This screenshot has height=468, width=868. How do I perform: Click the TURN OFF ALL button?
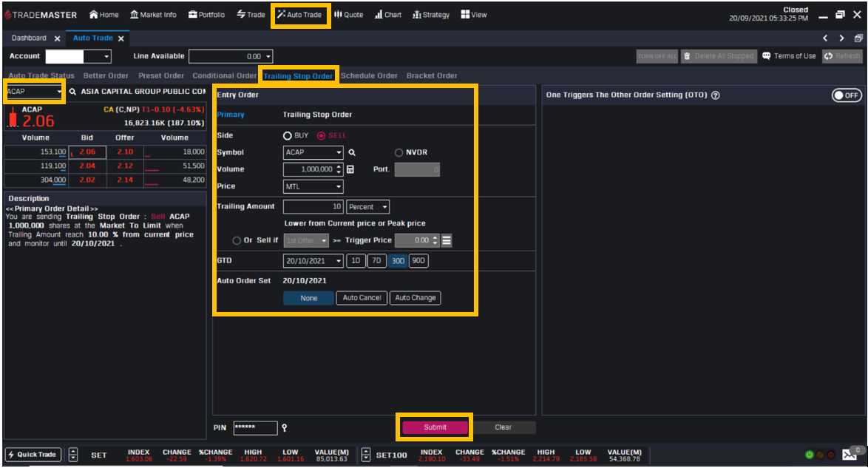click(x=657, y=56)
